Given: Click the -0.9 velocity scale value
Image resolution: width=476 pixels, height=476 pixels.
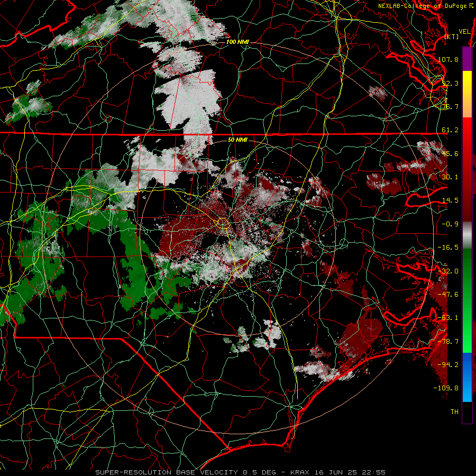Looking at the screenshot, I should pyautogui.click(x=450, y=224).
